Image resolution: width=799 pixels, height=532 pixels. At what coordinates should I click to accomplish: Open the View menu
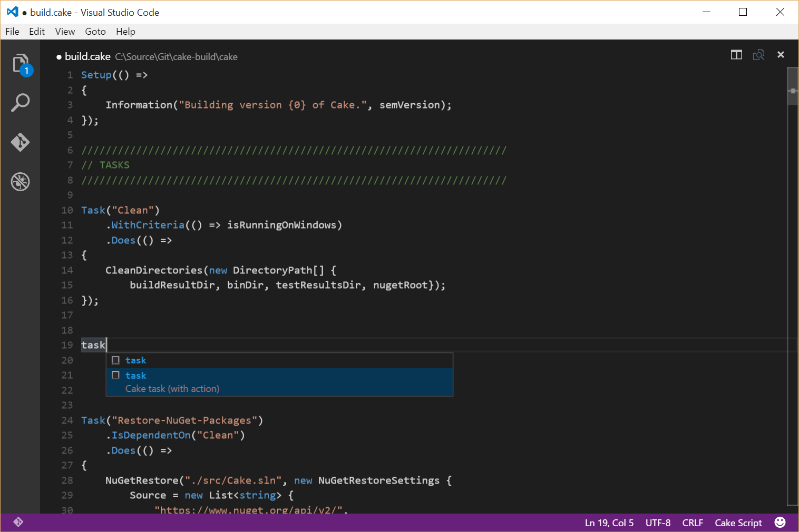click(65, 32)
